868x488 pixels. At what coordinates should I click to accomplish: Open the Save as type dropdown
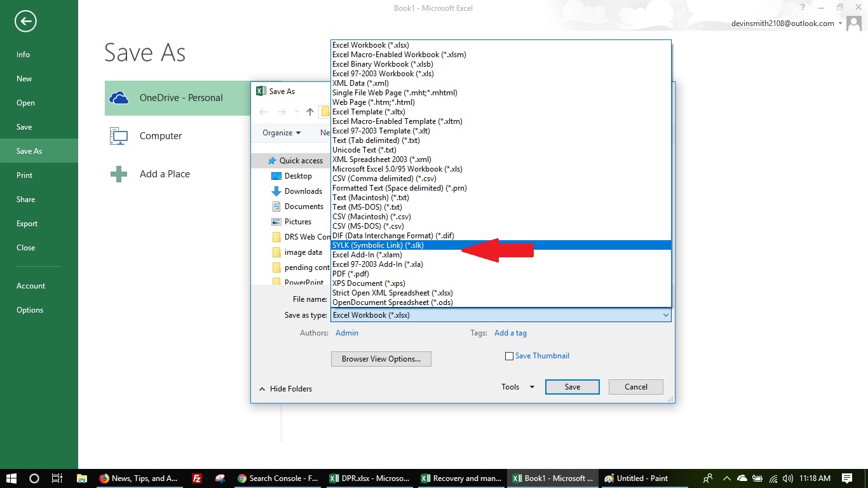tap(501, 315)
